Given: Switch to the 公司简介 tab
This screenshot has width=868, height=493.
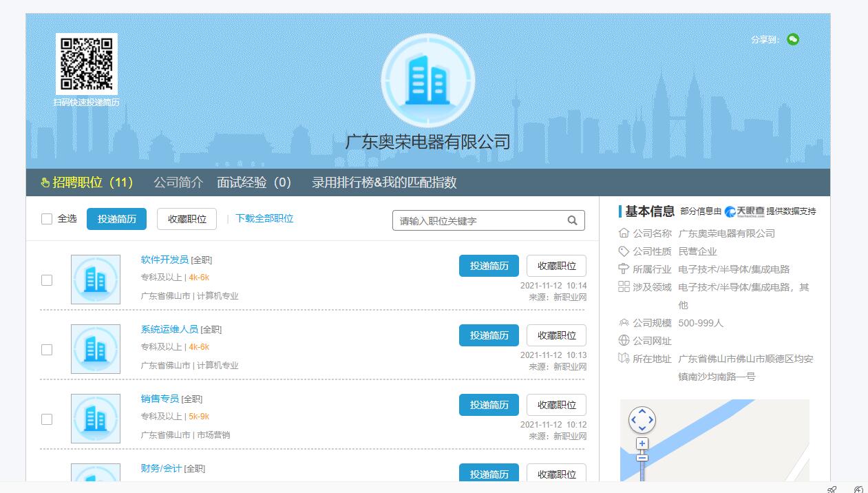Looking at the screenshot, I should coord(178,182).
